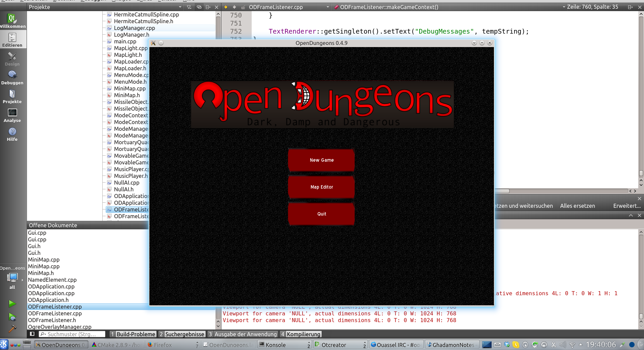Split the code editor view
The width and height of the screenshot is (644, 350).
tap(630, 7)
